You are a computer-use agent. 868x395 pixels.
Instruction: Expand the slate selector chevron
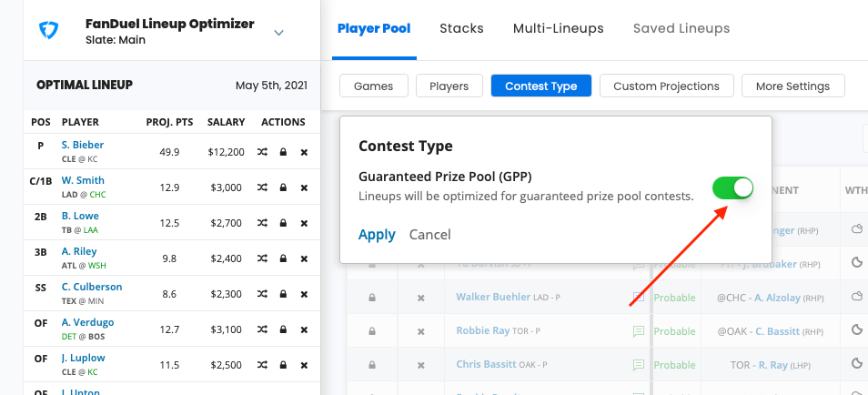279,33
